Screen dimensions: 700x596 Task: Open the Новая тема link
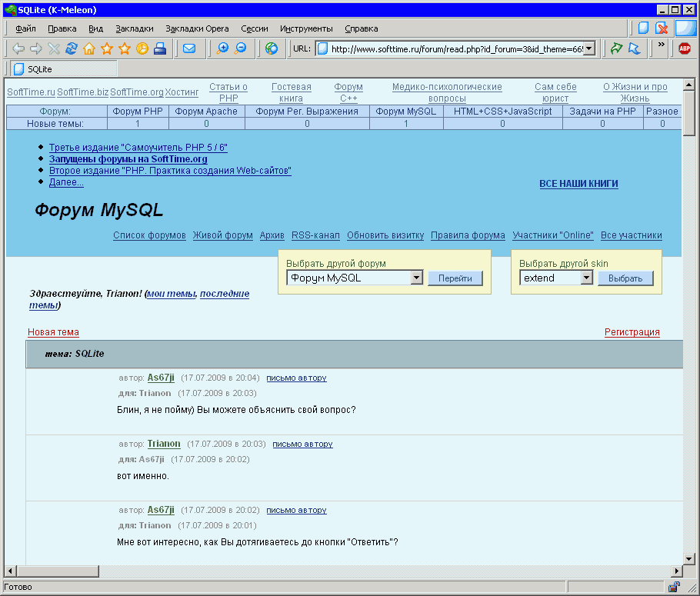coord(53,331)
